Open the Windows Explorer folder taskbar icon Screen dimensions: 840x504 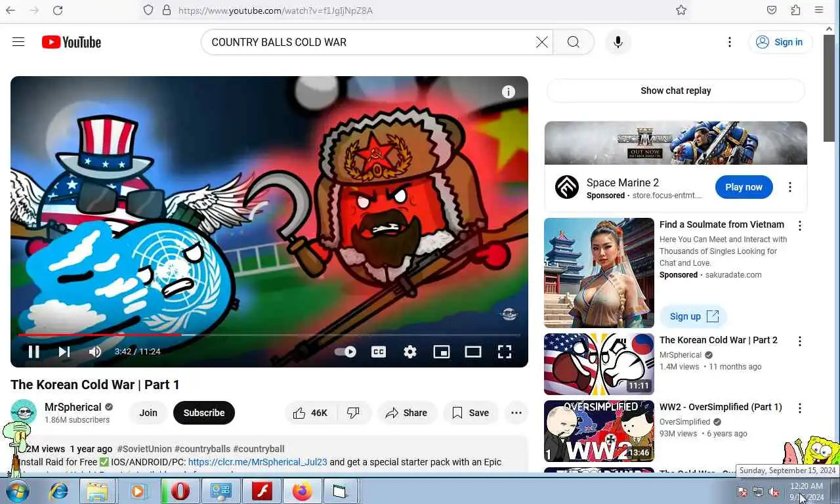point(97,491)
